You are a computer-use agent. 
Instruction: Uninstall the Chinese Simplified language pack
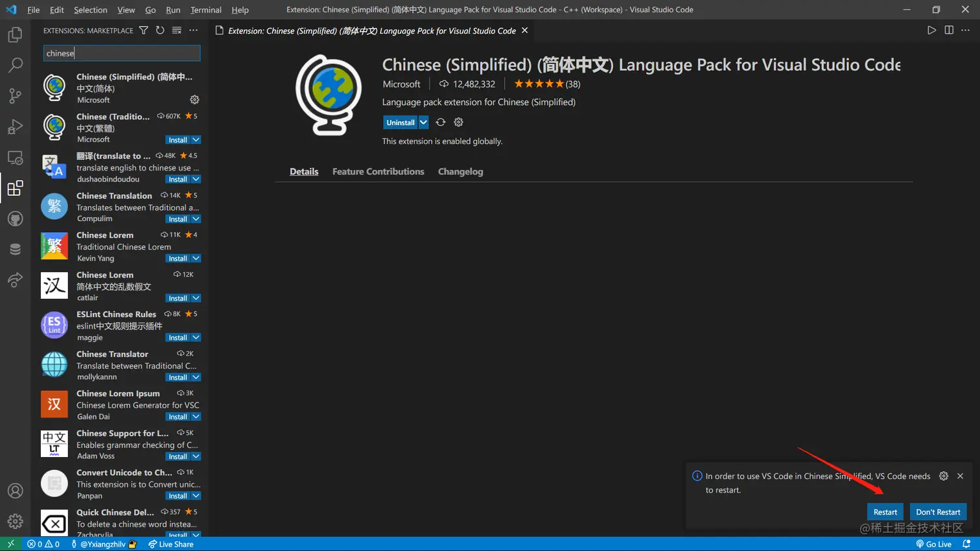(x=401, y=123)
